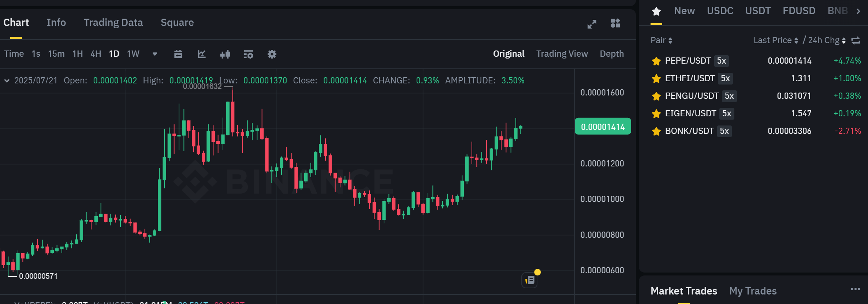Open candlestick chart style icon

coord(225,54)
